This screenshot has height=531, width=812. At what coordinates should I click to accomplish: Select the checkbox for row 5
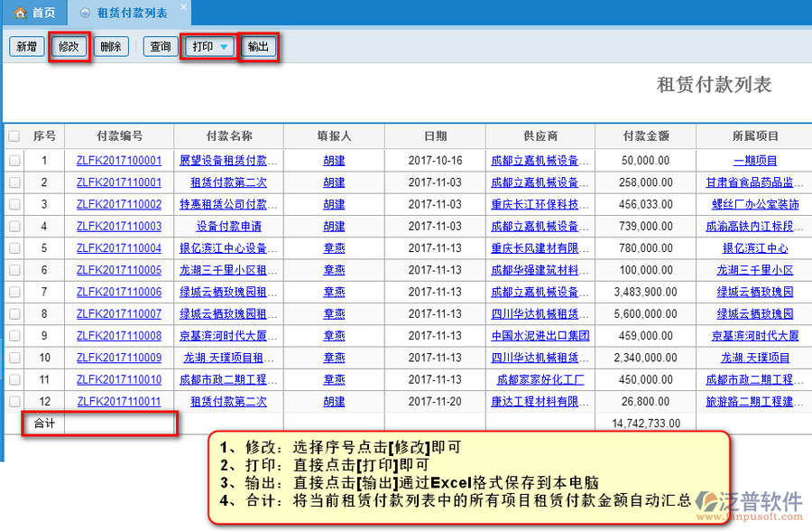(x=14, y=248)
